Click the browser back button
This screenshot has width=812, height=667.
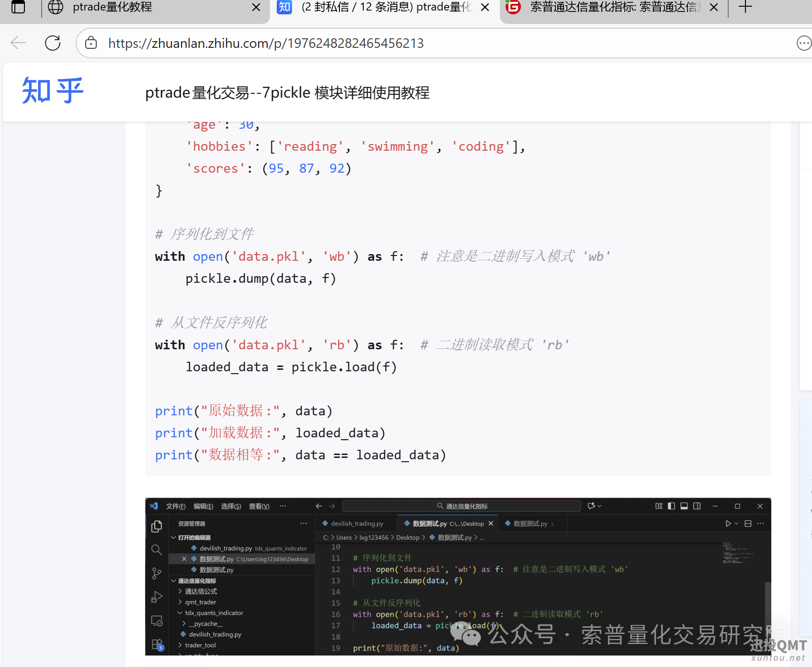click(18, 43)
